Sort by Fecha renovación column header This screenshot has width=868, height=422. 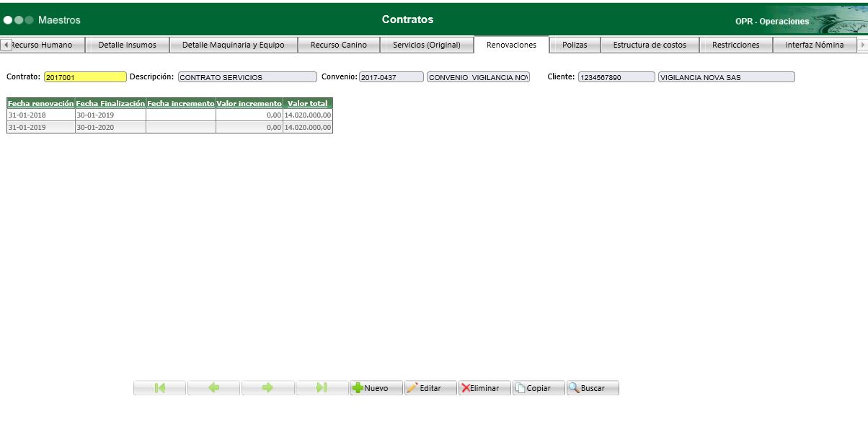(x=41, y=104)
